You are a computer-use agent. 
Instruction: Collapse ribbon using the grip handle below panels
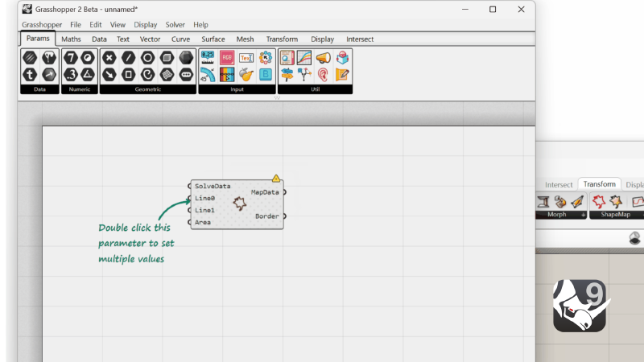coord(277,97)
